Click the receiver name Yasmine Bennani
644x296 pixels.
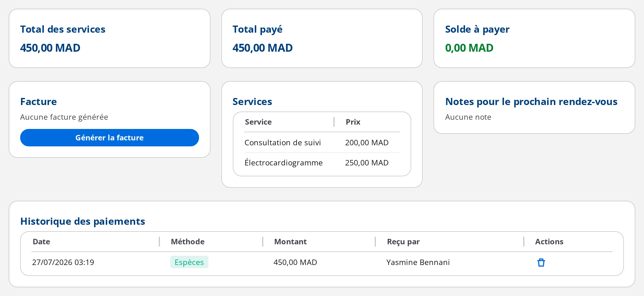point(418,262)
